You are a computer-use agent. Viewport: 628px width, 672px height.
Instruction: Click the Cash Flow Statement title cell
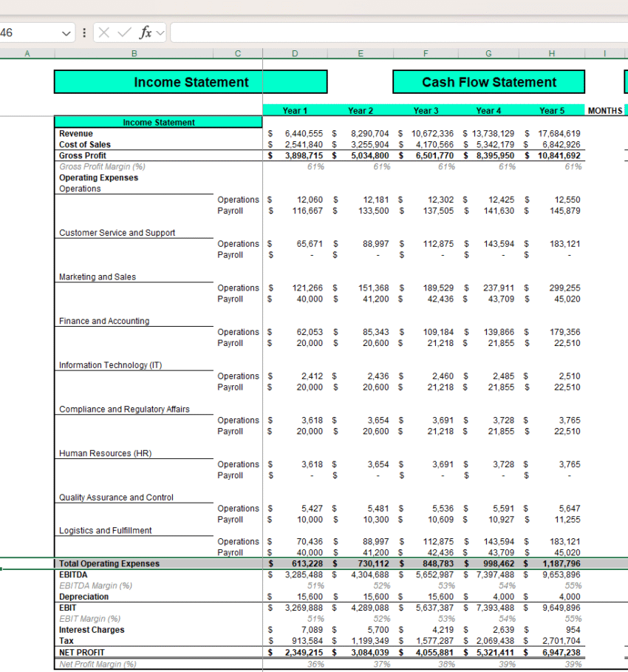[488, 81]
